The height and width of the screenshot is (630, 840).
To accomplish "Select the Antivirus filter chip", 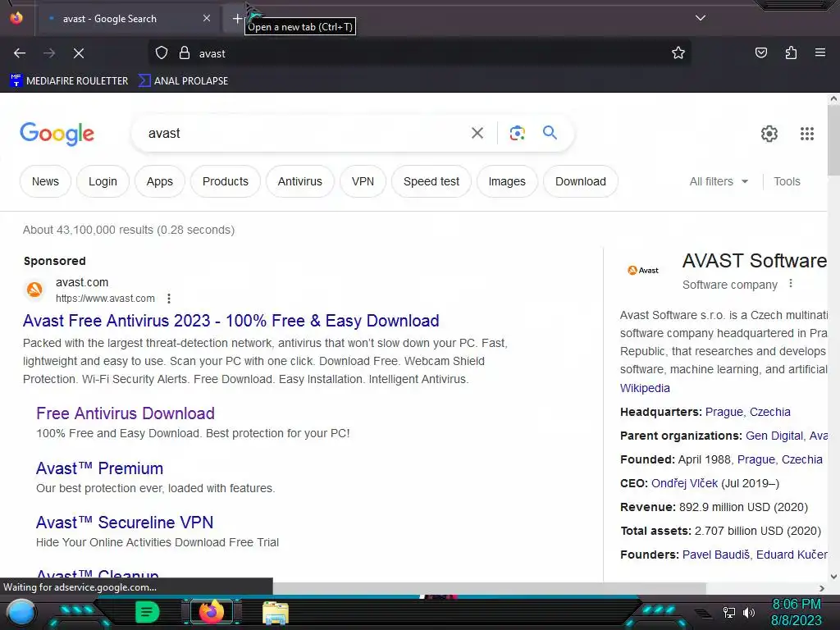I will click(x=300, y=181).
